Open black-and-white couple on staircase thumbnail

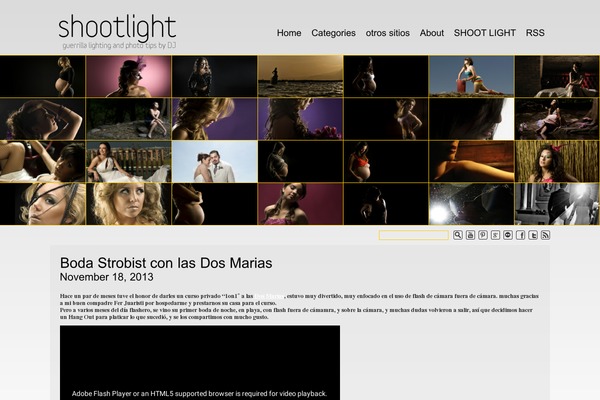[558, 204]
